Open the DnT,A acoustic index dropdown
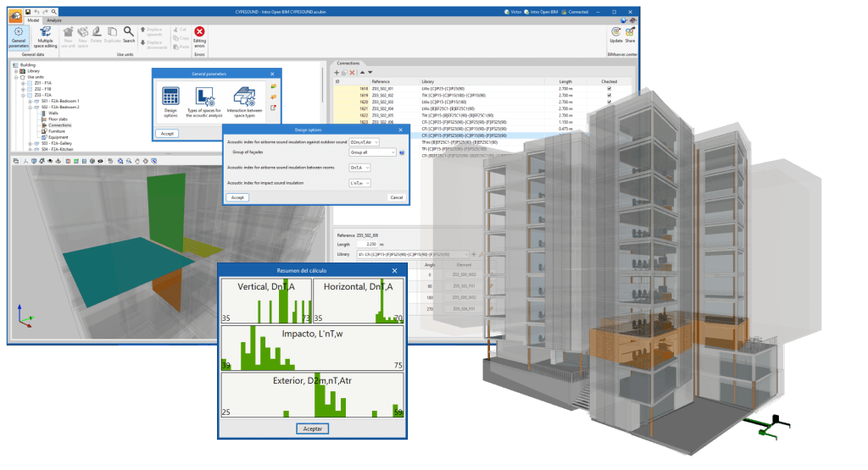The width and height of the screenshot is (868, 470). (359, 168)
